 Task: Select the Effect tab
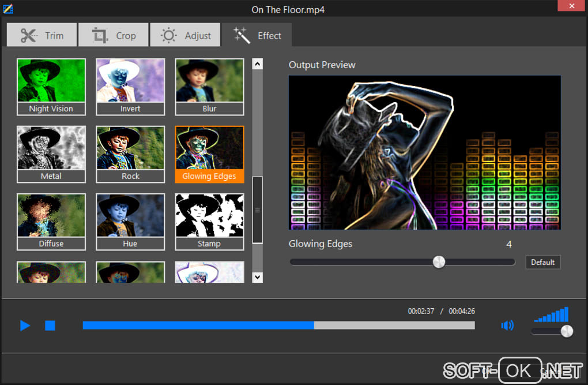257,35
